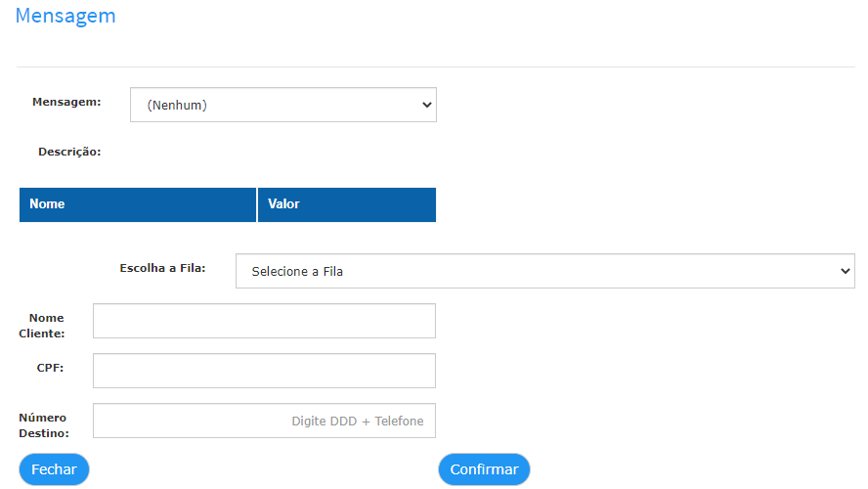Screen dimensions: 868x489
Task: Click the Nome column header
Action: (137, 204)
